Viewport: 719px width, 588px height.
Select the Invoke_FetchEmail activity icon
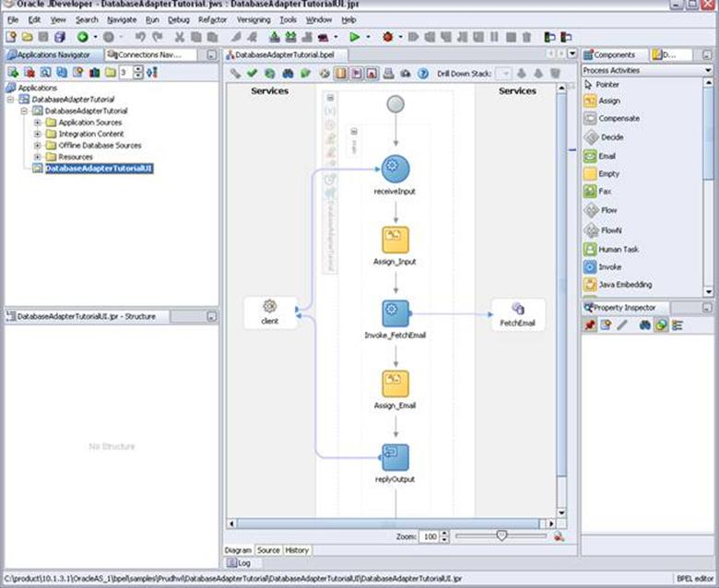click(395, 314)
